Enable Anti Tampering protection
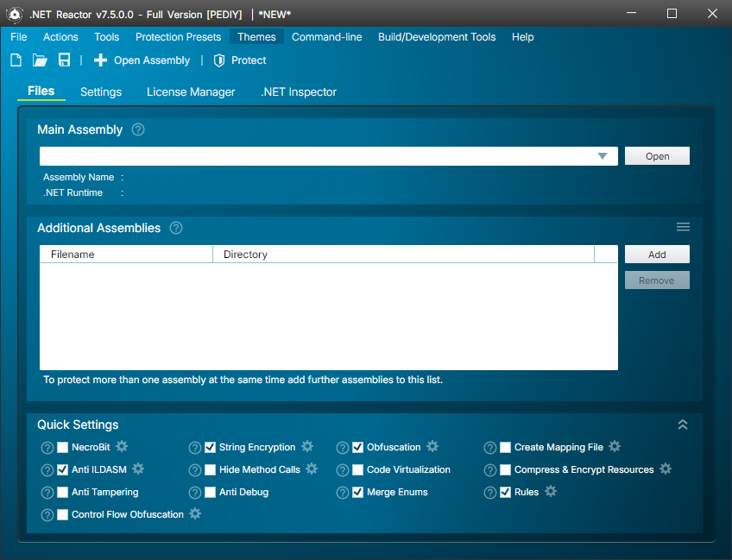732x560 pixels. point(62,492)
